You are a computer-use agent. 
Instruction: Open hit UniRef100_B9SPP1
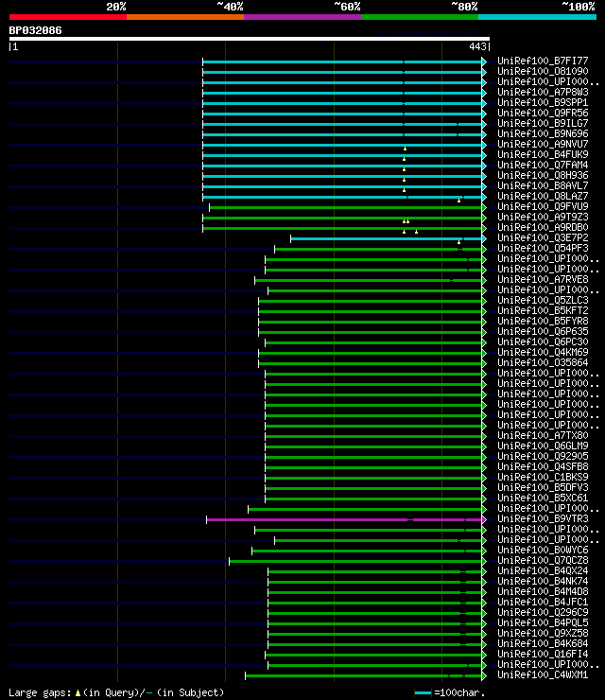[543, 102]
